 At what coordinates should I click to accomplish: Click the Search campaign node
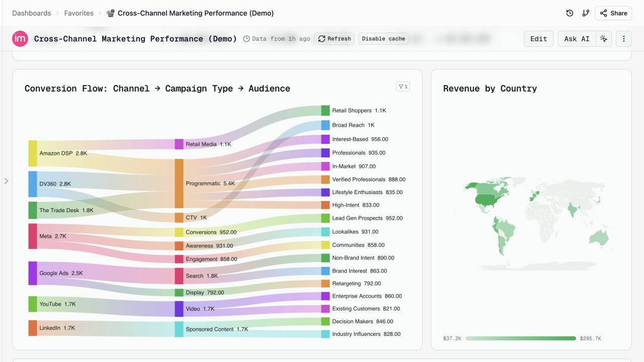tap(179, 276)
